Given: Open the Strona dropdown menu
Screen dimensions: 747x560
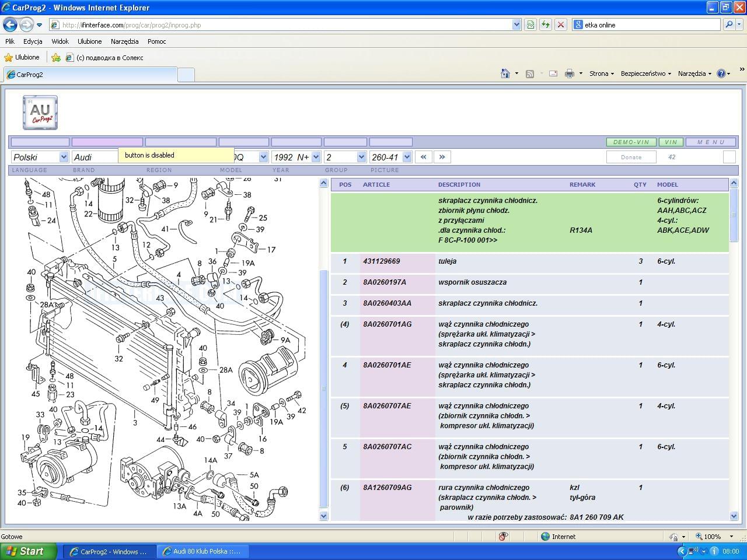Looking at the screenshot, I should click(602, 73).
